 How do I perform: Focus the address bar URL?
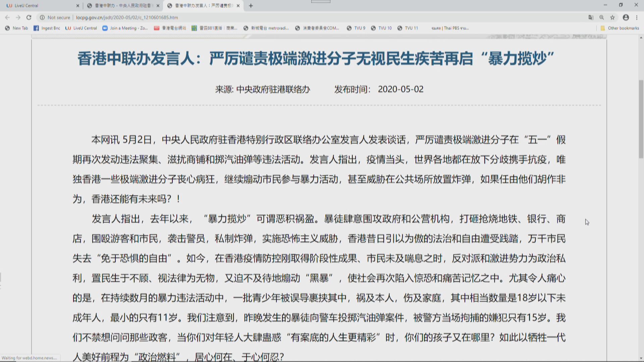[x=134, y=17]
